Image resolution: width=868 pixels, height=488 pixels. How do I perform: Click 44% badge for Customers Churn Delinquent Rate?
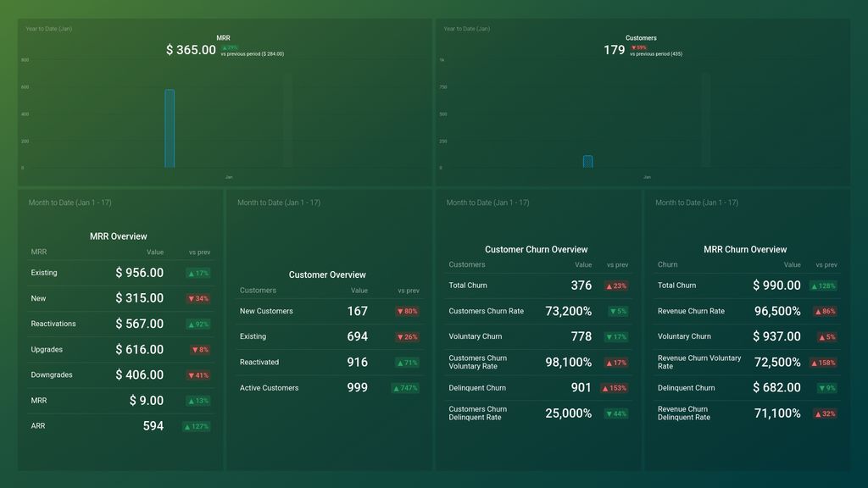(x=616, y=413)
